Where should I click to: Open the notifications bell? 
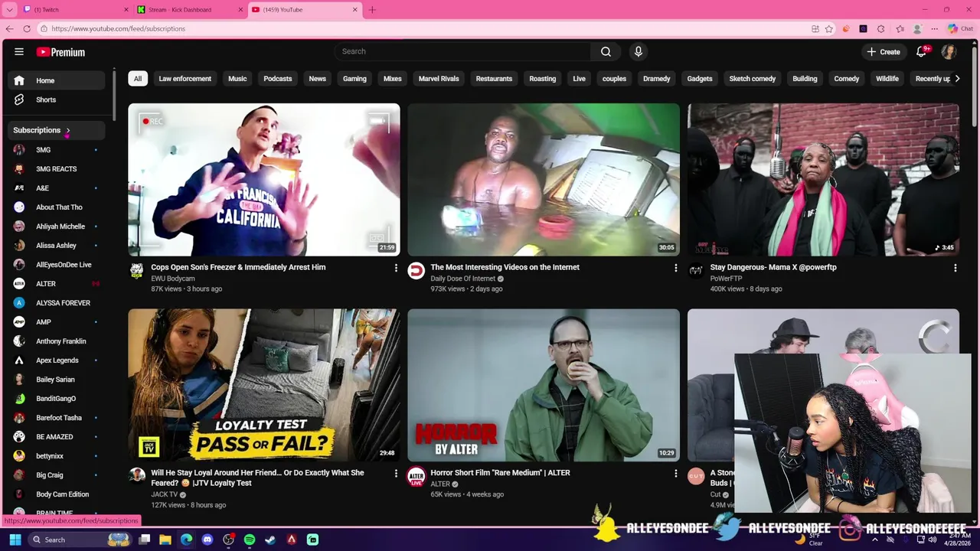pyautogui.click(x=922, y=51)
